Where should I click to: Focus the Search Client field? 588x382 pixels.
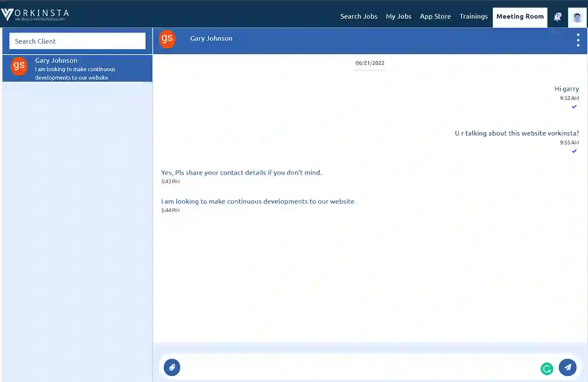(77, 41)
